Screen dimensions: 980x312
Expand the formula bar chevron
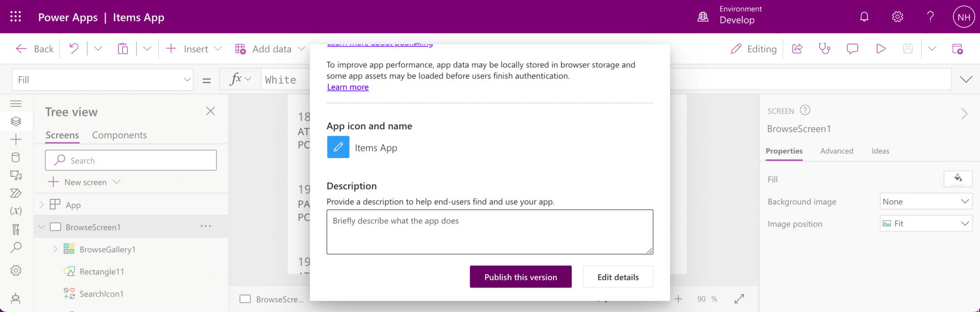pos(966,80)
